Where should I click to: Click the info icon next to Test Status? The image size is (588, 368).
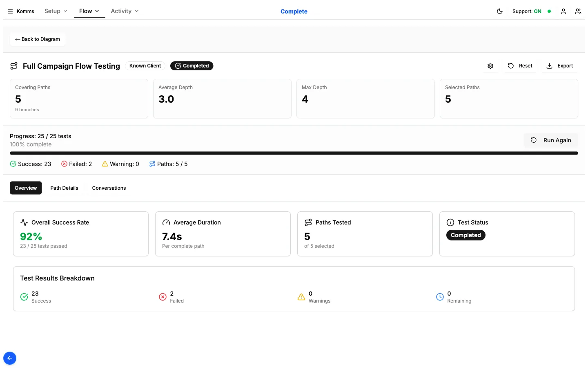(x=450, y=222)
